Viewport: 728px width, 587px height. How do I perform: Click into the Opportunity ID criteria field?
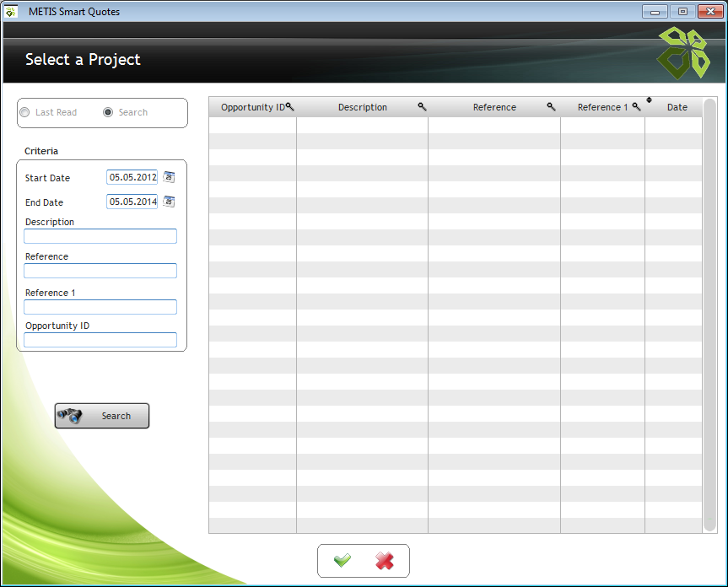[100, 340]
